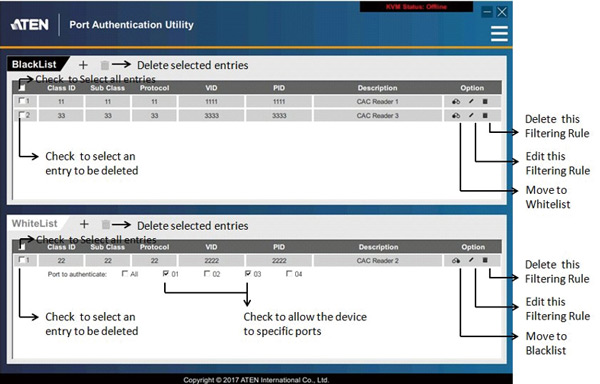Viewport: 600px width, 384px height.
Task: Click the CAC Reader 1 description cell
Action: pos(378,102)
